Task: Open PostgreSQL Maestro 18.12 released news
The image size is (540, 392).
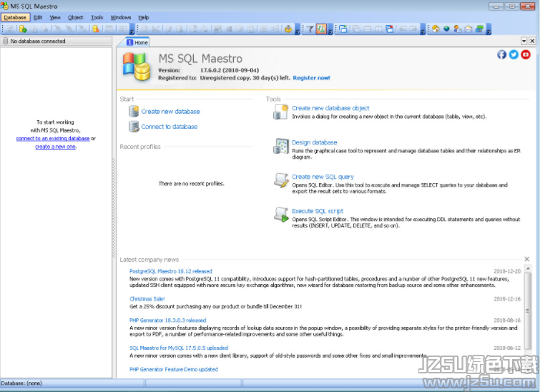Action: click(171, 271)
